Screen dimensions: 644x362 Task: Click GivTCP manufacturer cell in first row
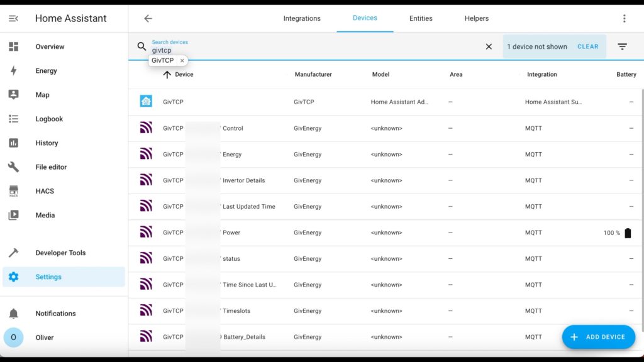click(x=304, y=102)
